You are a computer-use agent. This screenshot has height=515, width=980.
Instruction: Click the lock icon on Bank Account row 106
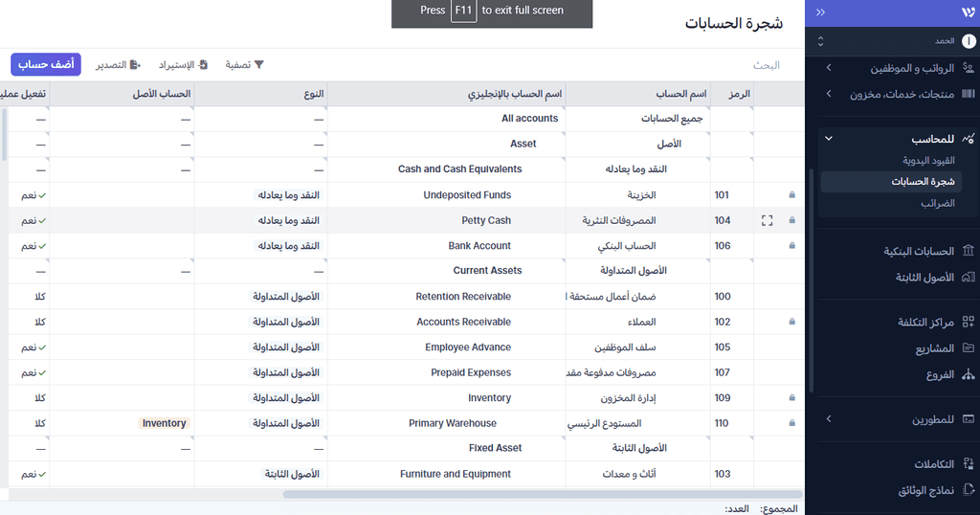[x=791, y=246]
